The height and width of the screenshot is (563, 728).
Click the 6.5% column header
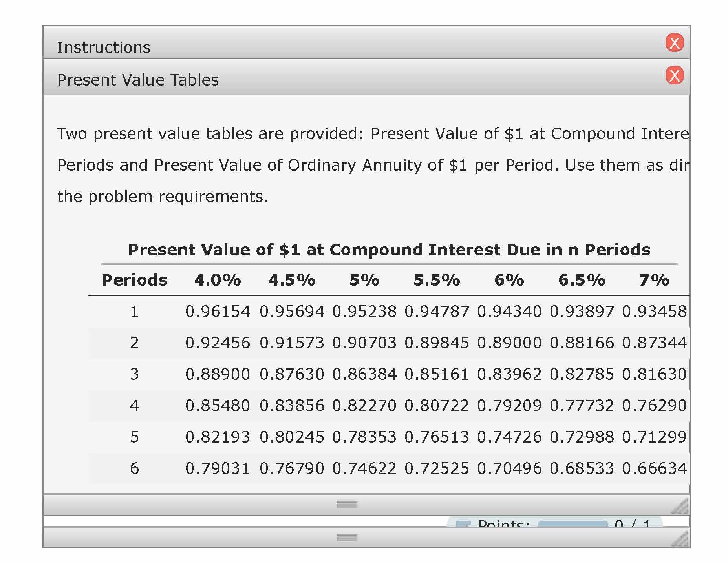point(582,280)
